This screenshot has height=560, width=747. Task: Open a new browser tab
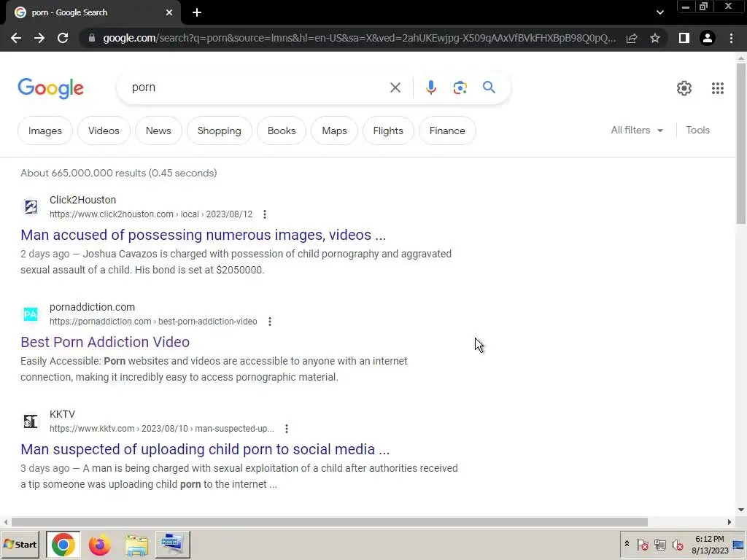[197, 12]
